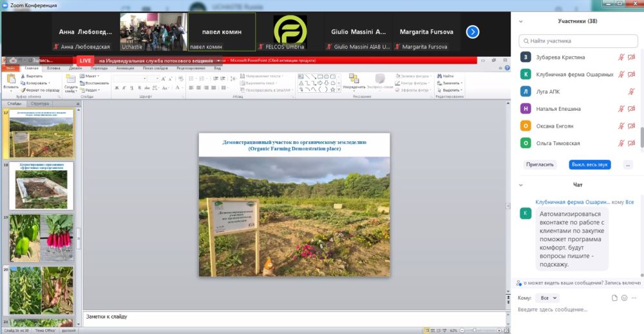The image size is (644, 334).
Task: Click participants panel more options button
Action: (x=627, y=164)
